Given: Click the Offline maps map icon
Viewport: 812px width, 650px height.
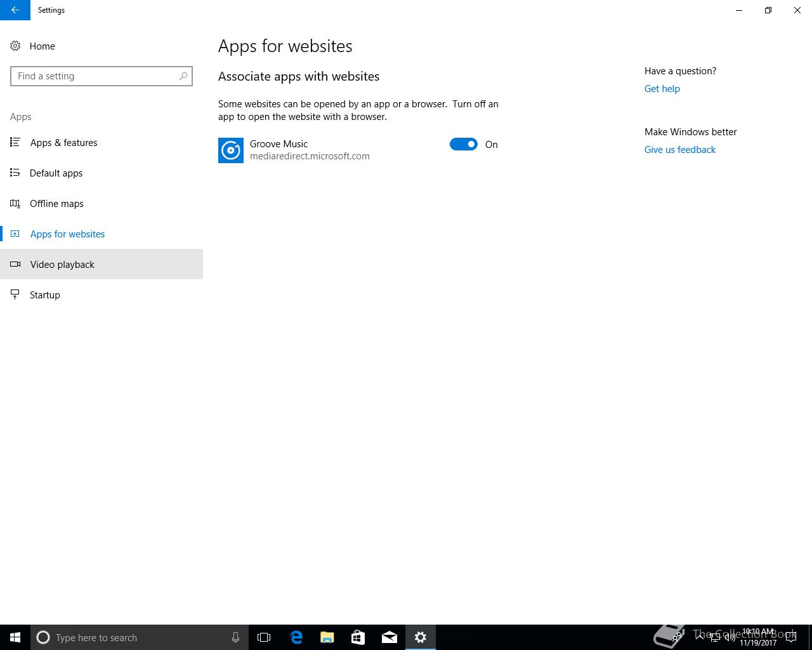Looking at the screenshot, I should pos(15,203).
